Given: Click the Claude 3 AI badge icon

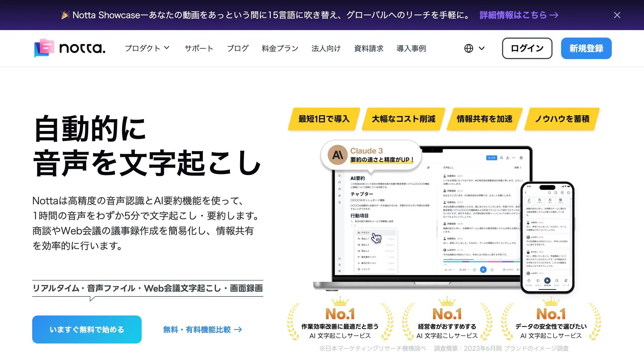Looking at the screenshot, I should [338, 155].
